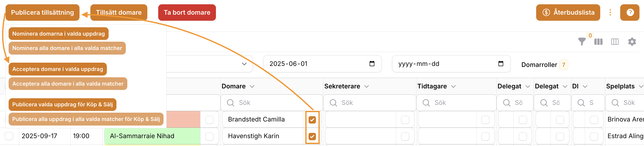Image resolution: width=644 pixels, height=146 pixels.
Task: Open the Återbudslista button
Action: 568,12
